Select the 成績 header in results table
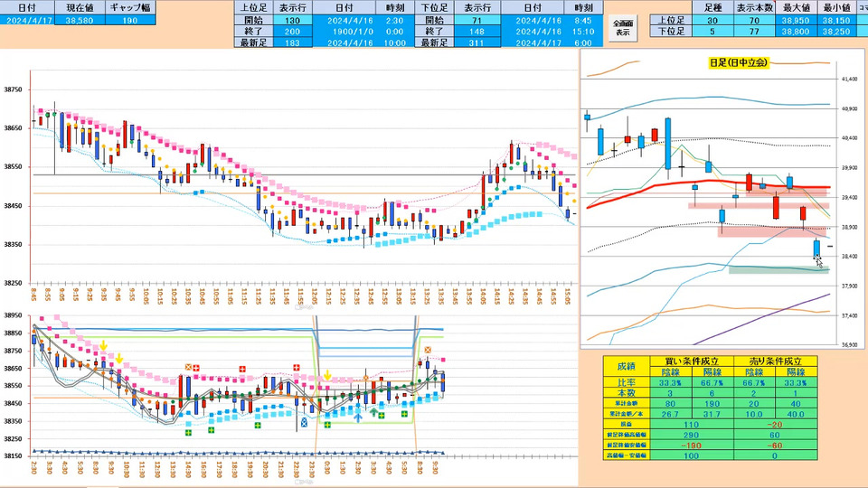 [626, 366]
